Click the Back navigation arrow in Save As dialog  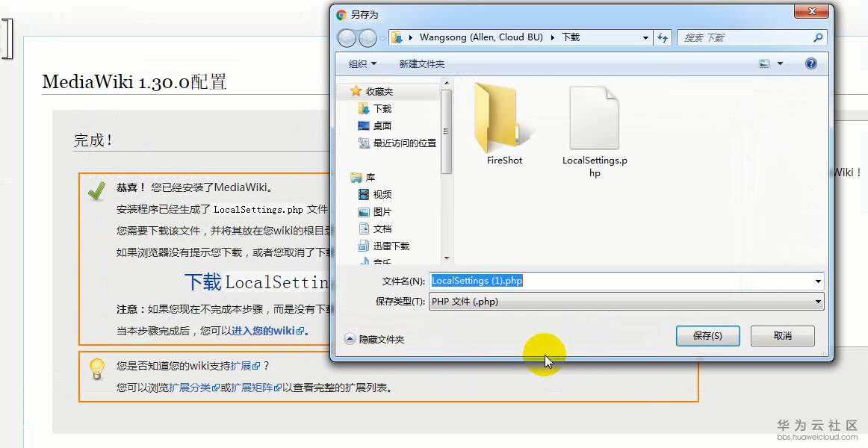click(347, 37)
